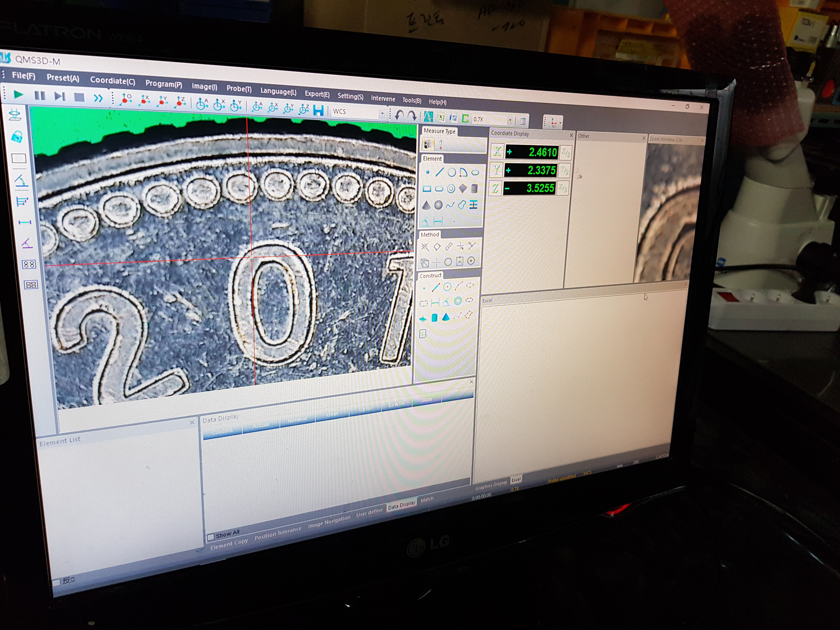This screenshot has height=630, width=840.
Task: Select the Distance element tool
Action: (438, 221)
